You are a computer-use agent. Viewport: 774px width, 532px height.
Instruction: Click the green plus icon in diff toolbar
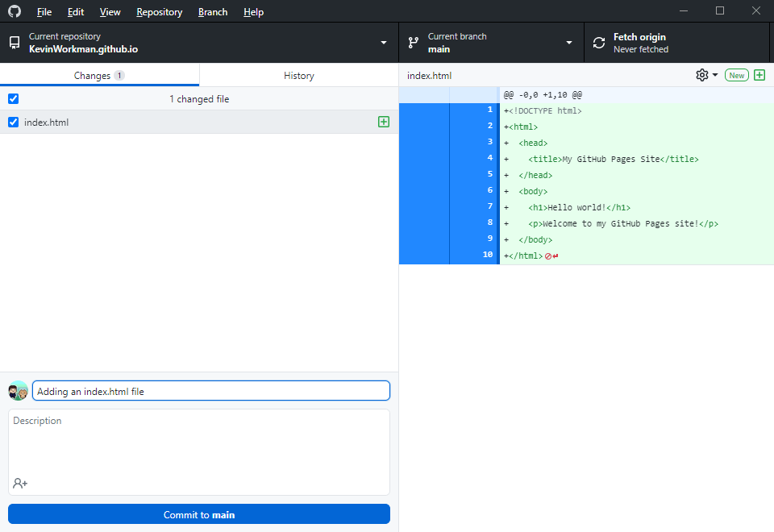(x=759, y=74)
